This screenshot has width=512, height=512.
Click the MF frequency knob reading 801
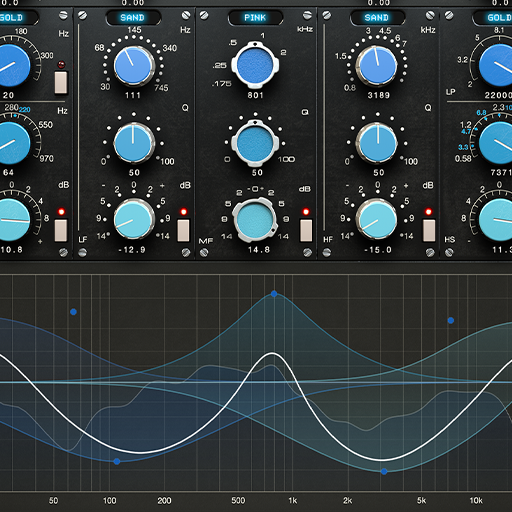click(x=255, y=65)
